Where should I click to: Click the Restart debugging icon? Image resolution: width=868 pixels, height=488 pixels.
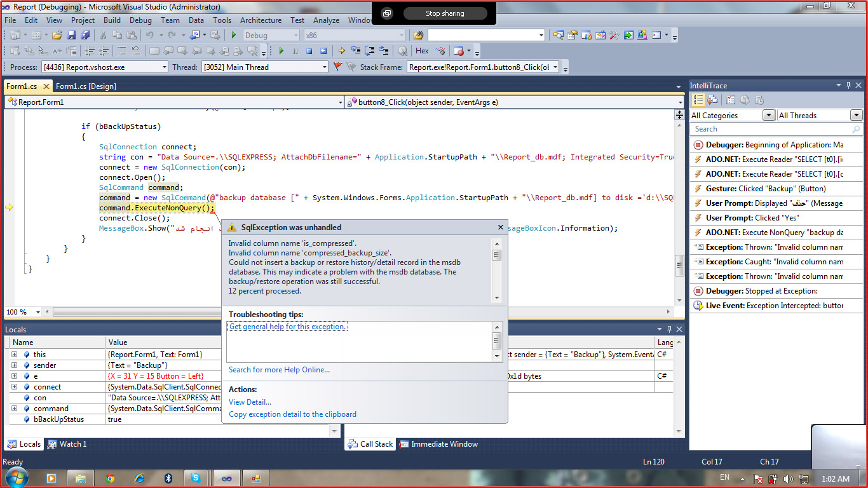click(323, 51)
